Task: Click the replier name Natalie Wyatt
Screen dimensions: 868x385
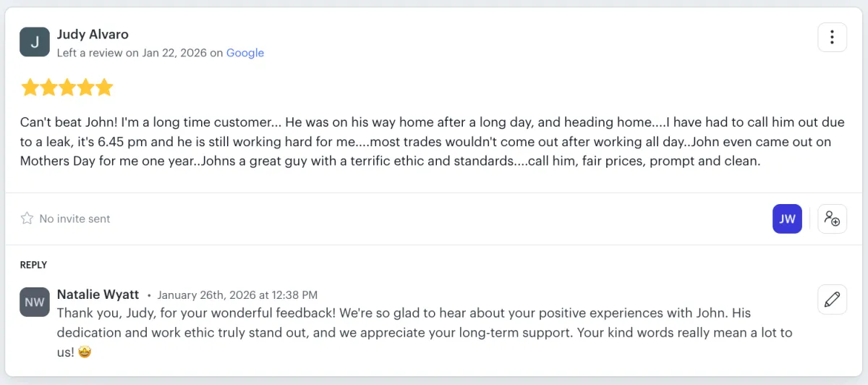Action: coord(98,295)
